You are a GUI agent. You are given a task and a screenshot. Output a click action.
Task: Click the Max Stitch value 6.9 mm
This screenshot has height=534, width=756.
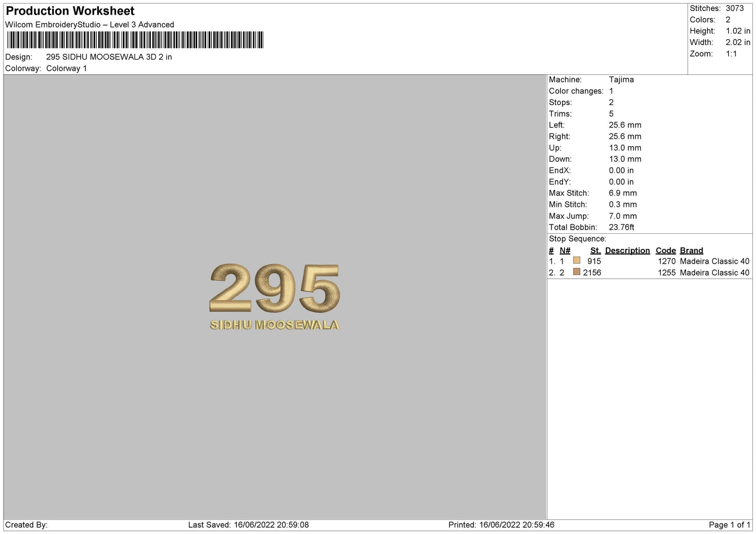(x=623, y=194)
